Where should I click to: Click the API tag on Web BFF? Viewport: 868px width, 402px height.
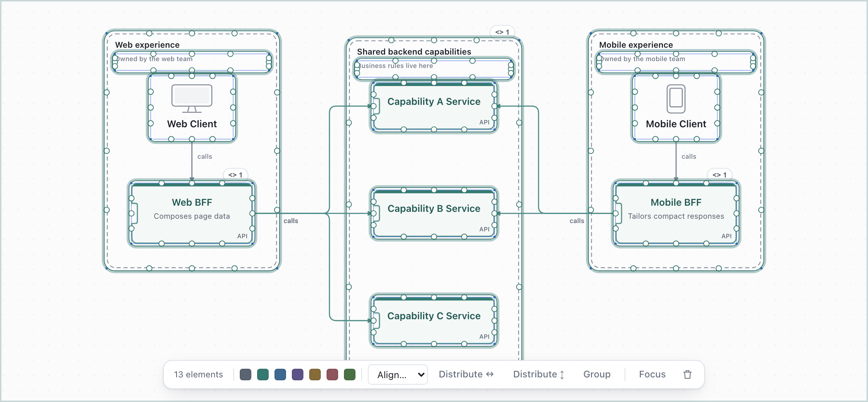[242, 236]
